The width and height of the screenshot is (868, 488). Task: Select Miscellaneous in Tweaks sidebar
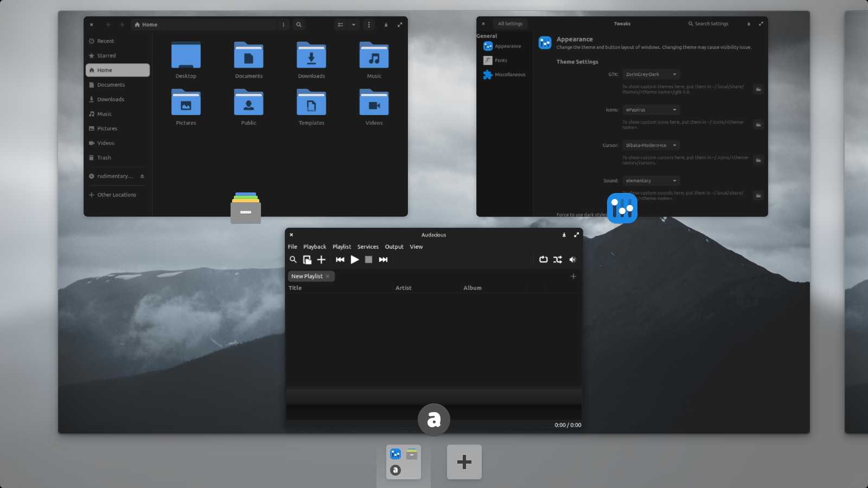(x=505, y=75)
